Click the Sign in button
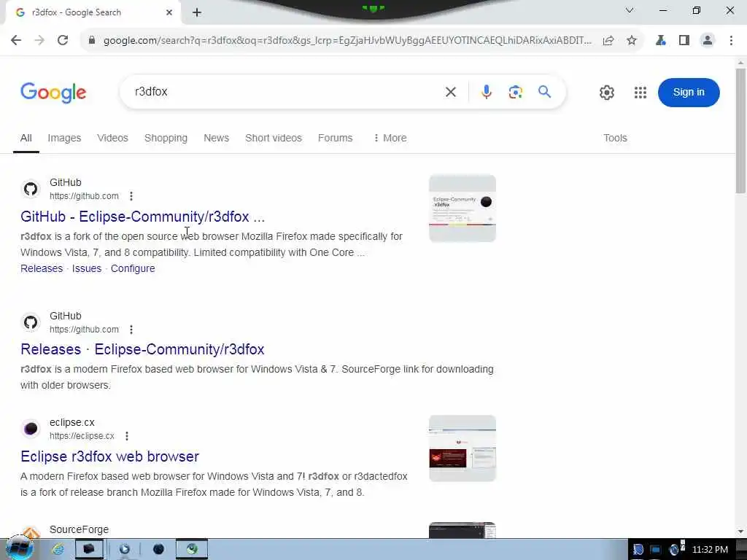The height and width of the screenshot is (560, 747). [689, 93]
